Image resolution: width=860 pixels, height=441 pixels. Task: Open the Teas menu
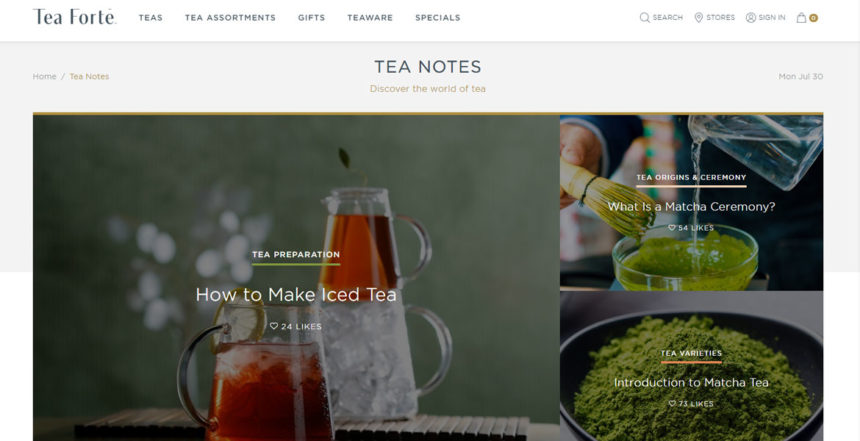[150, 18]
